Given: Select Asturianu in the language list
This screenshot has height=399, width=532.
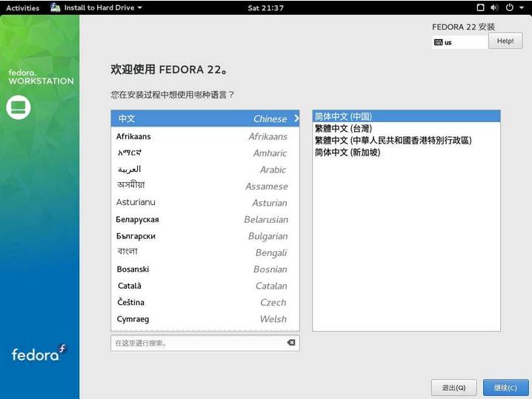Looking at the screenshot, I should pyautogui.click(x=205, y=203).
